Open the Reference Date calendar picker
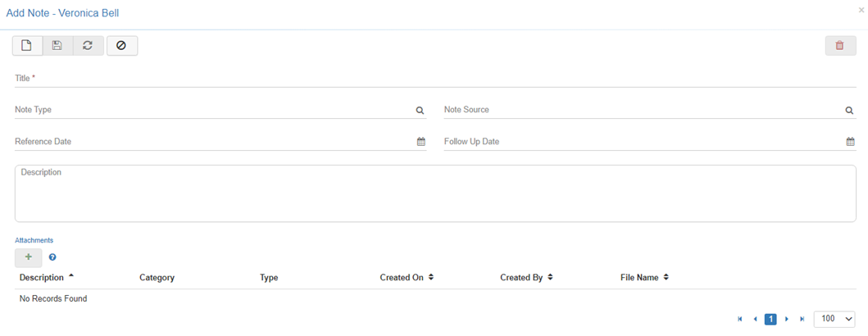Image resolution: width=868 pixels, height=336 pixels. click(420, 142)
